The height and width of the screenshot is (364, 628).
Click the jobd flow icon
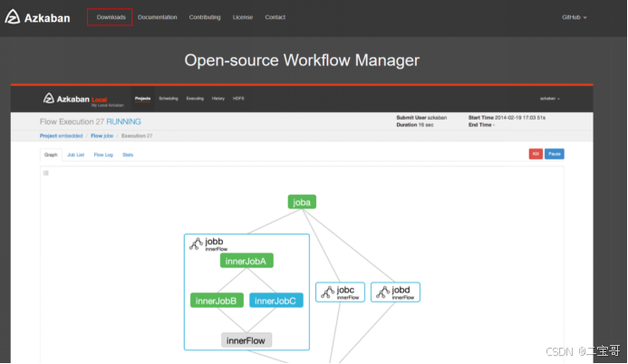382,292
